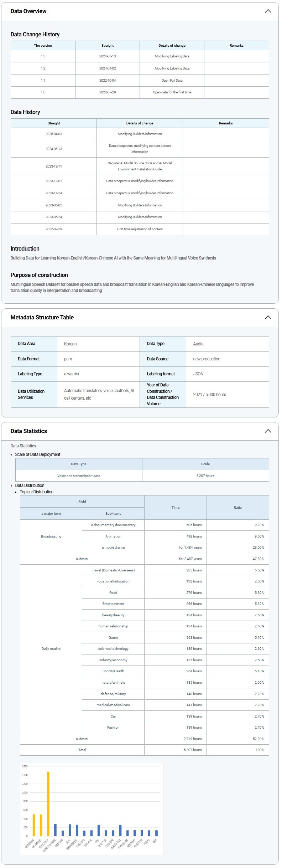The image size is (282, 868).
Task: Click the 'Register AI Model Source Code' entry
Action: pos(140,166)
